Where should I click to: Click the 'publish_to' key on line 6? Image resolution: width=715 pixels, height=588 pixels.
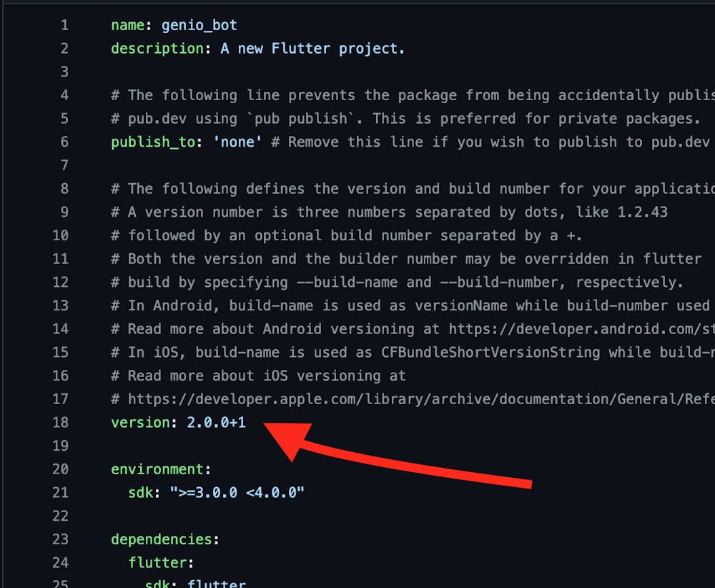[x=152, y=142]
